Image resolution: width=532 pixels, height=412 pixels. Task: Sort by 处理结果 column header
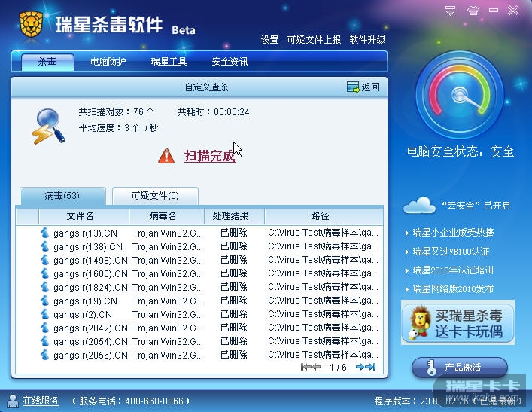click(235, 216)
